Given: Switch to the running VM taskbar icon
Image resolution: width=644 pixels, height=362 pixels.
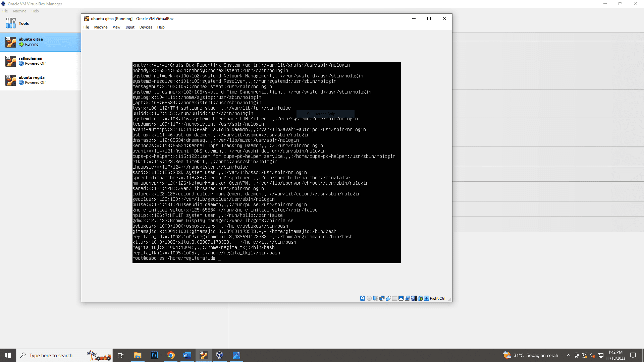Looking at the screenshot, I should click(x=204, y=355).
